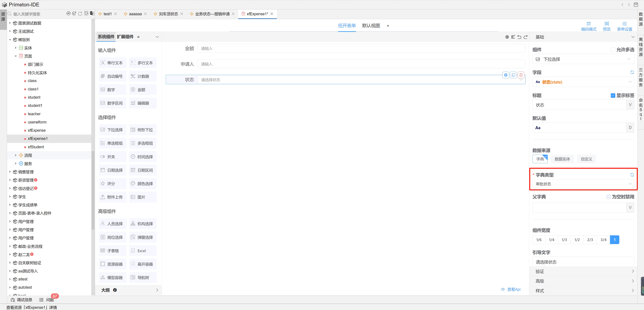
Task: Refresh the 字典类型 list
Action: tap(632, 175)
